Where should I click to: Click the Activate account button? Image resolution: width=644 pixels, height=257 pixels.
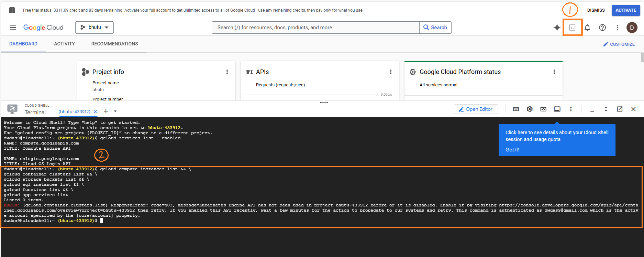pos(626,10)
